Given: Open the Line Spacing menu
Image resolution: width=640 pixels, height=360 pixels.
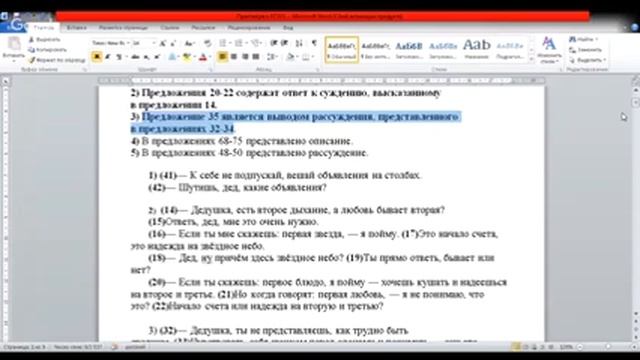Looking at the screenshot, I should (273, 57).
